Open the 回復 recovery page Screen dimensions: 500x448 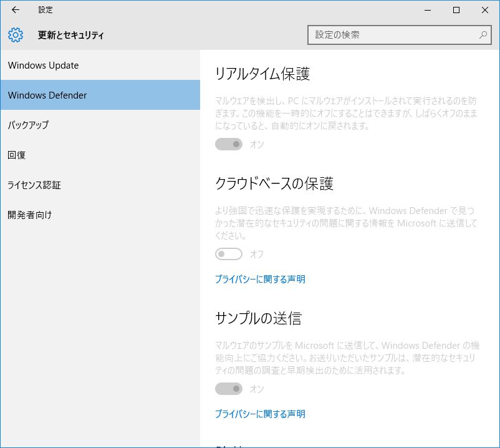[17, 155]
